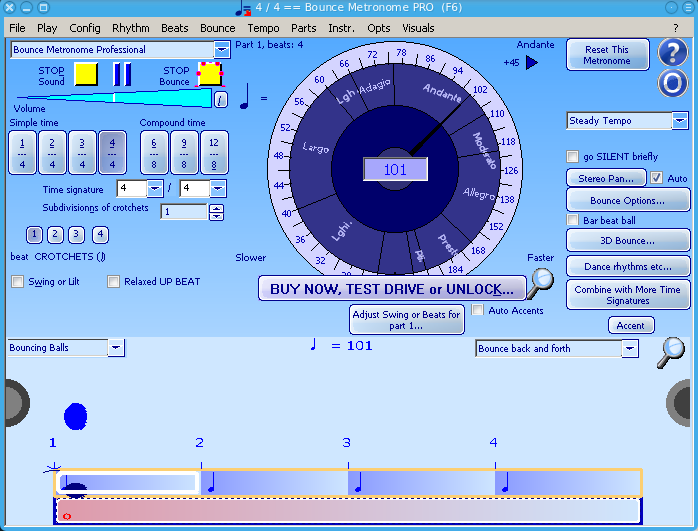The image size is (698, 531).
Task: Enable Swing or Lilt checkbox
Action: (x=17, y=282)
